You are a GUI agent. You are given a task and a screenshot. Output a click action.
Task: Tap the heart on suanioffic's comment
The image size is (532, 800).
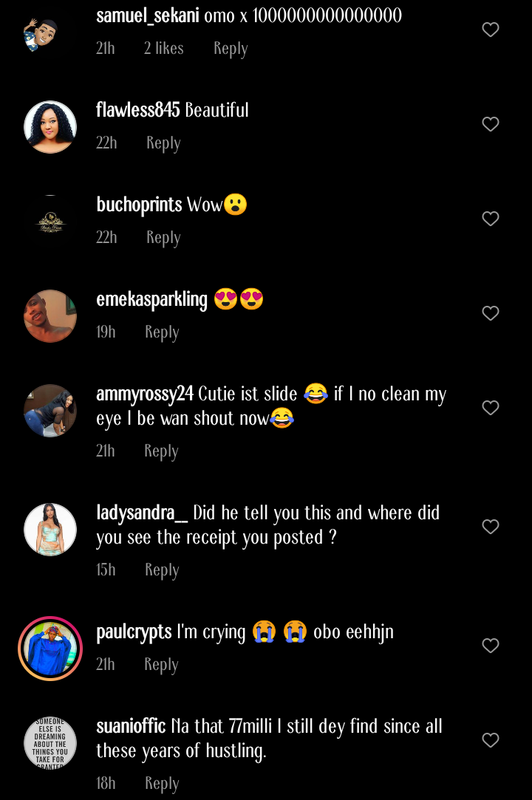click(x=491, y=740)
